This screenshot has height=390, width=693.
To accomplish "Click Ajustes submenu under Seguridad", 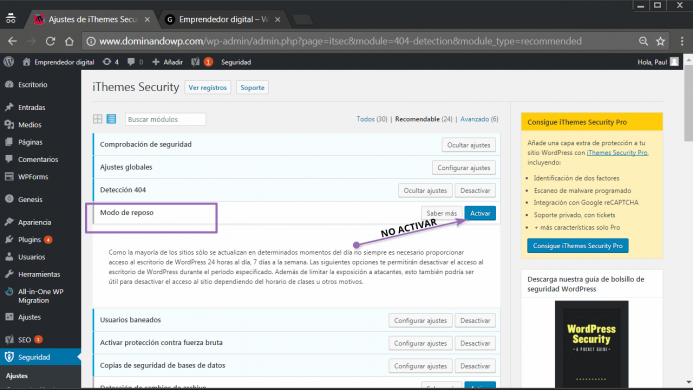I will click(17, 376).
